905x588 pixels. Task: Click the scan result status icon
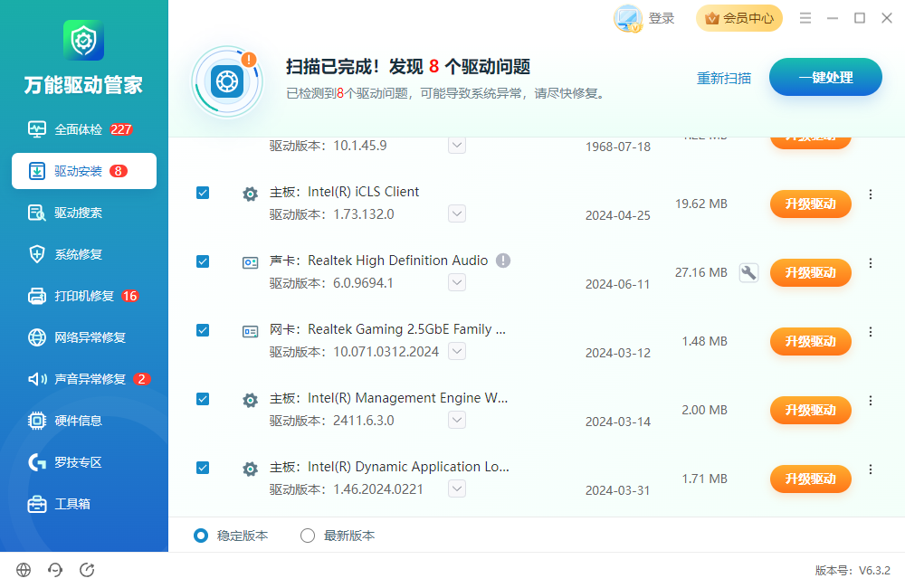227,82
